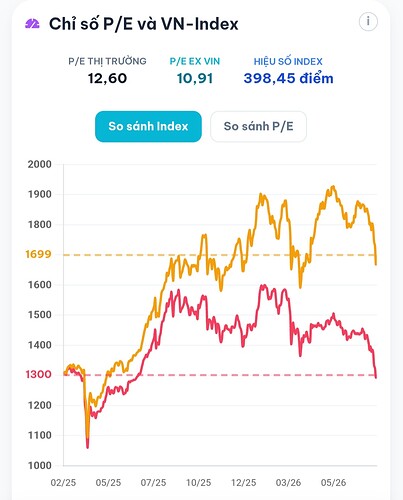Select the P/E EX VIN value 10,91

195,78
